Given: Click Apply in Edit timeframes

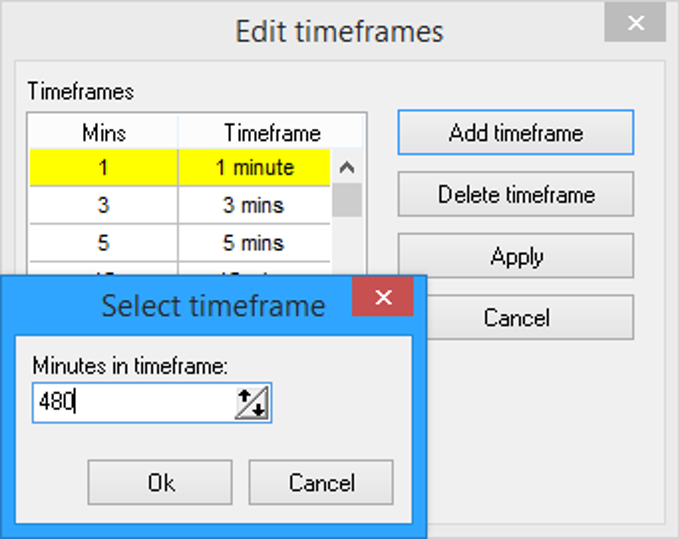Looking at the screenshot, I should (516, 256).
